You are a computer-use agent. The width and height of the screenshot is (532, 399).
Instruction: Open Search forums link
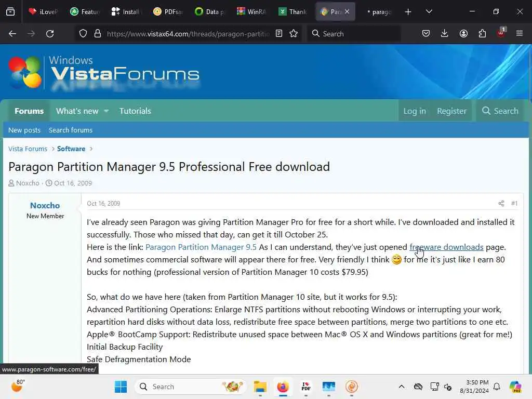(71, 130)
